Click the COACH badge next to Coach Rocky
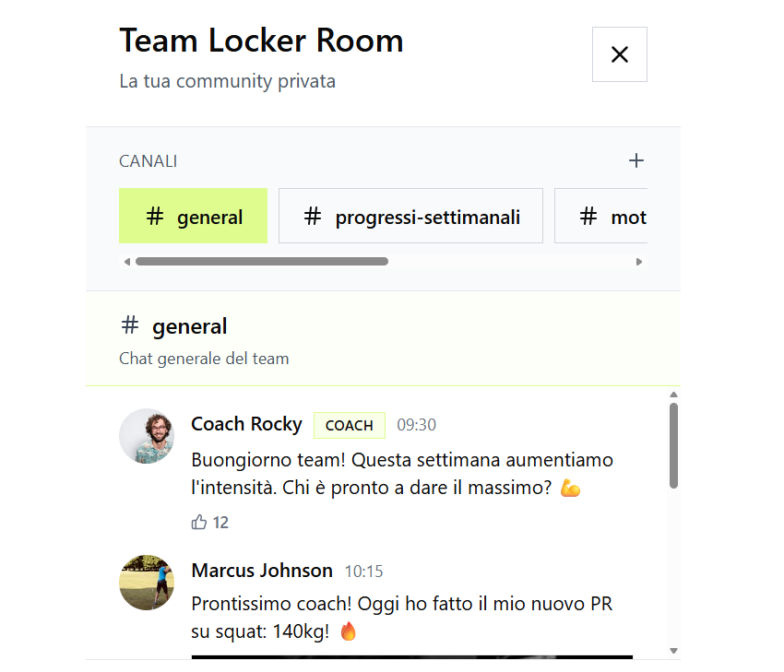Image resolution: width=784 pixels, height=672 pixels. coord(349,425)
